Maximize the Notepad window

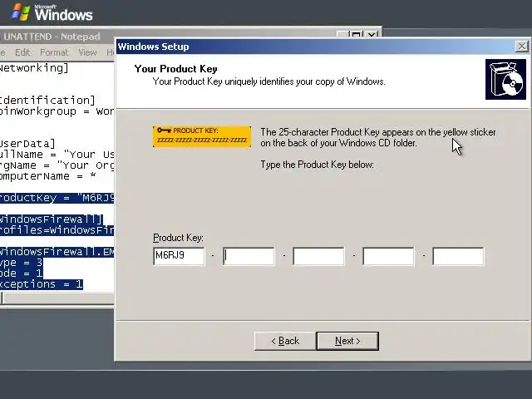pos(357,34)
